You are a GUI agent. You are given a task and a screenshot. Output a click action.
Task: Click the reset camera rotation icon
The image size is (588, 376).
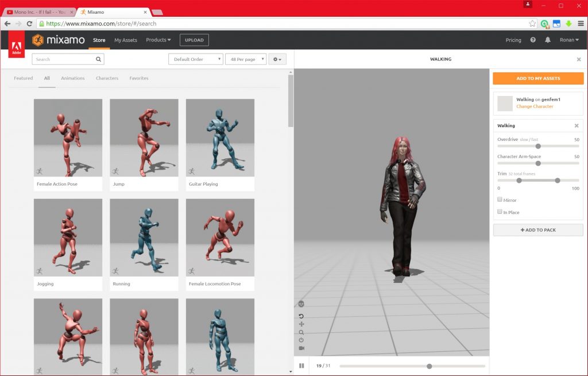(301, 316)
